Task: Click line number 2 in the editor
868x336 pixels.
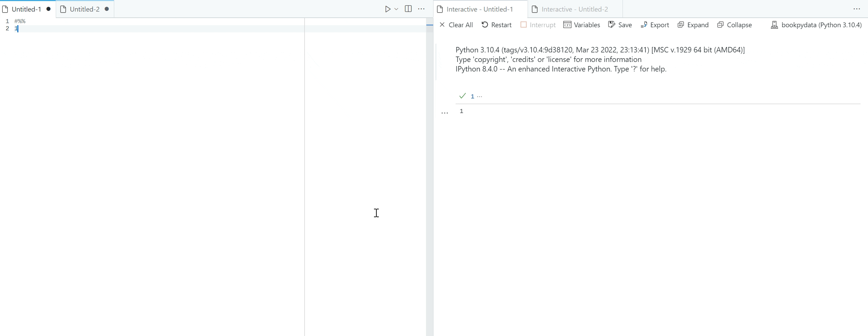Action: click(x=7, y=29)
